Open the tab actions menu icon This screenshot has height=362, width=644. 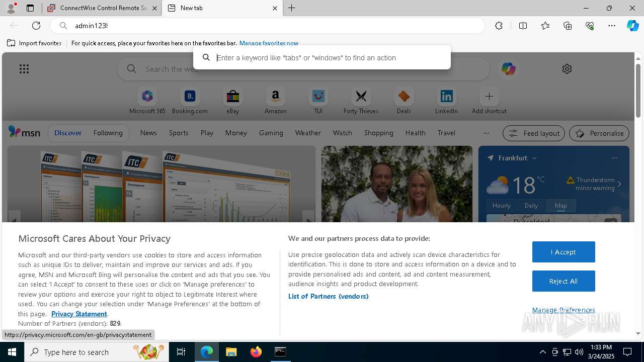30,8
